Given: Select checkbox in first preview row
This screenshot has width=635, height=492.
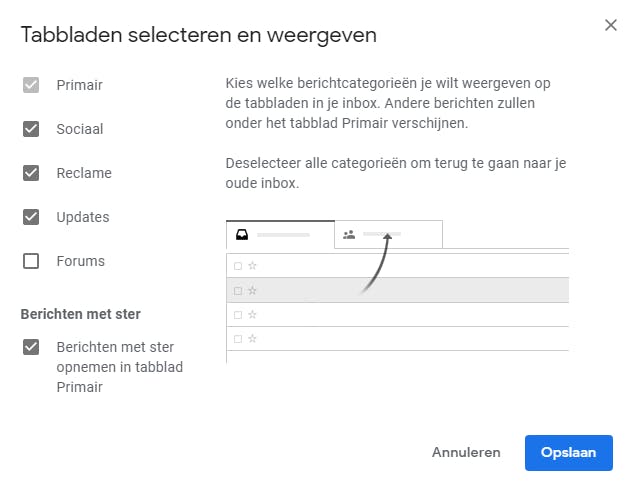Looking at the screenshot, I should click(x=238, y=266).
